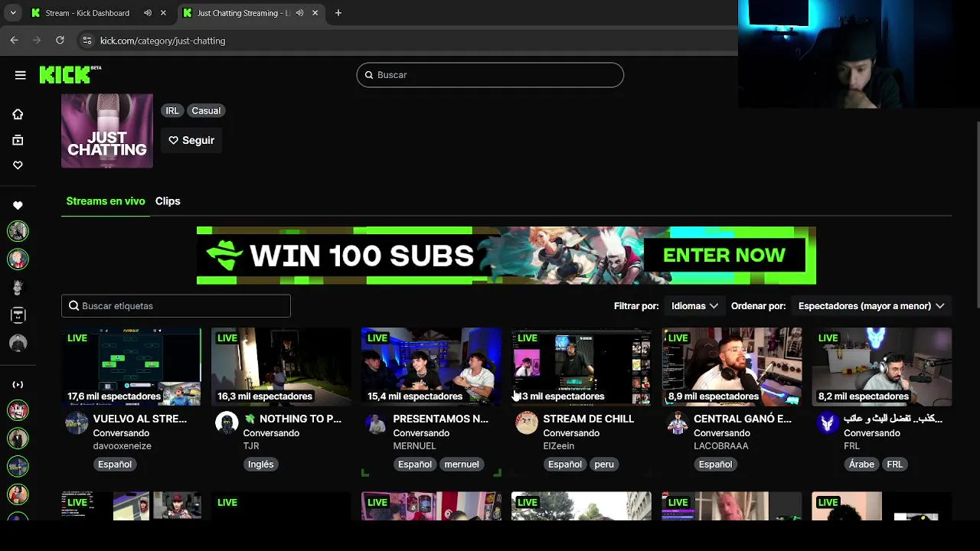980x551 pixels.
Task: Open the Espectadores (mayor a menor) sort dropdown
Action: coord(871,306)
